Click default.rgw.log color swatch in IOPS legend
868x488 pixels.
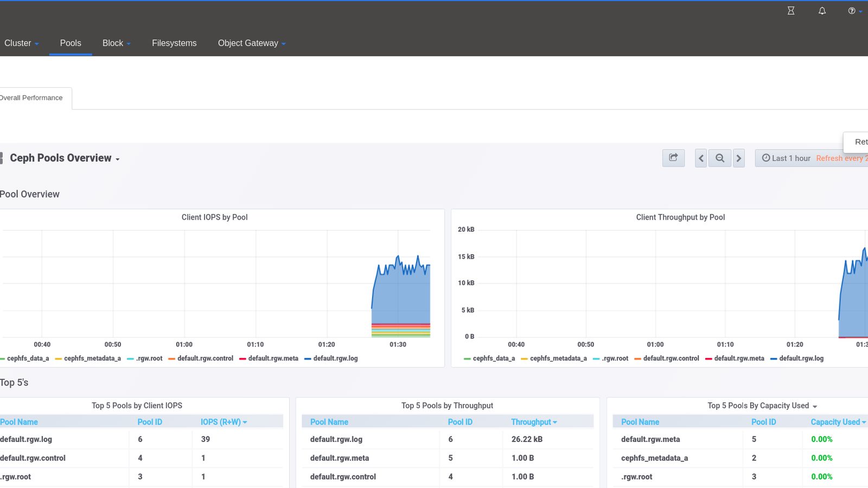click(x=308, y=359)
